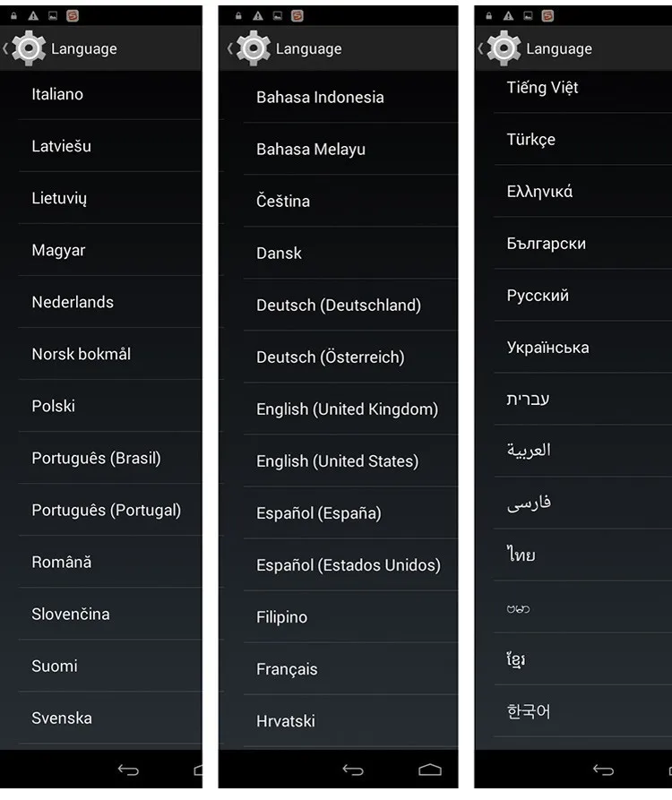Tap the settings gear above the Tiếng Việt list
This screenshot has width=672, height=800.
[504, 48]
